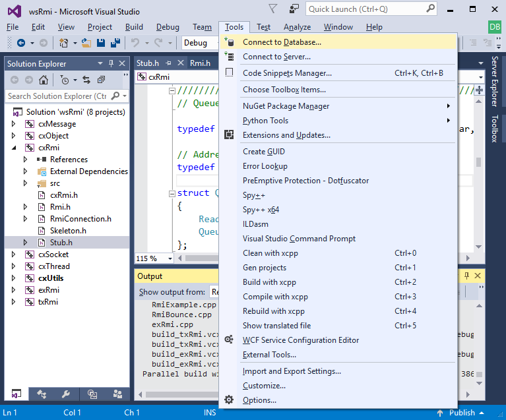Open Options from the Tools menu
The image size is (506, 420).
tap(338, 400)
